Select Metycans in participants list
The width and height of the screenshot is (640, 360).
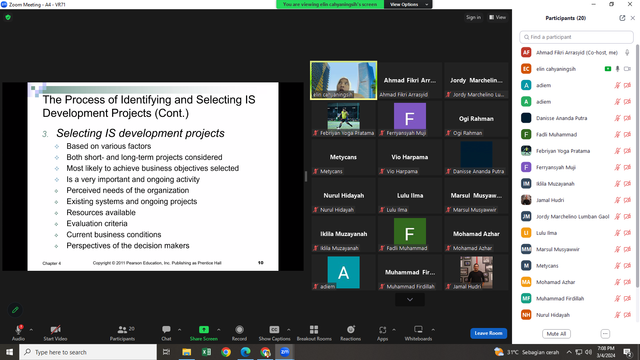coord(576,265)
